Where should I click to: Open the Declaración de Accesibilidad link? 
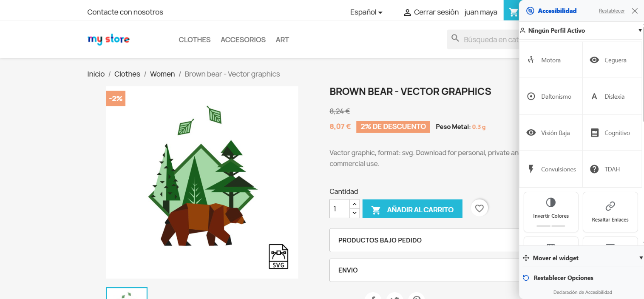click(582, 292)
